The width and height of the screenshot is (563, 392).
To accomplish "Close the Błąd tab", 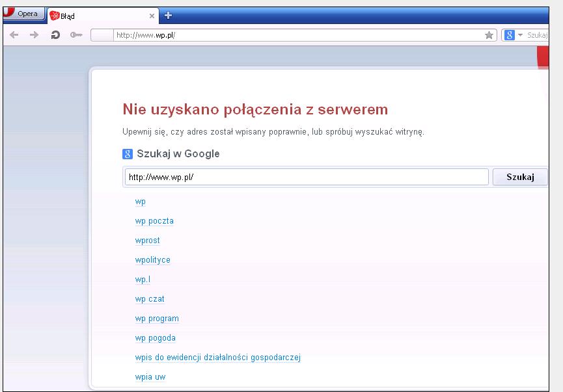I will [152, 16].
